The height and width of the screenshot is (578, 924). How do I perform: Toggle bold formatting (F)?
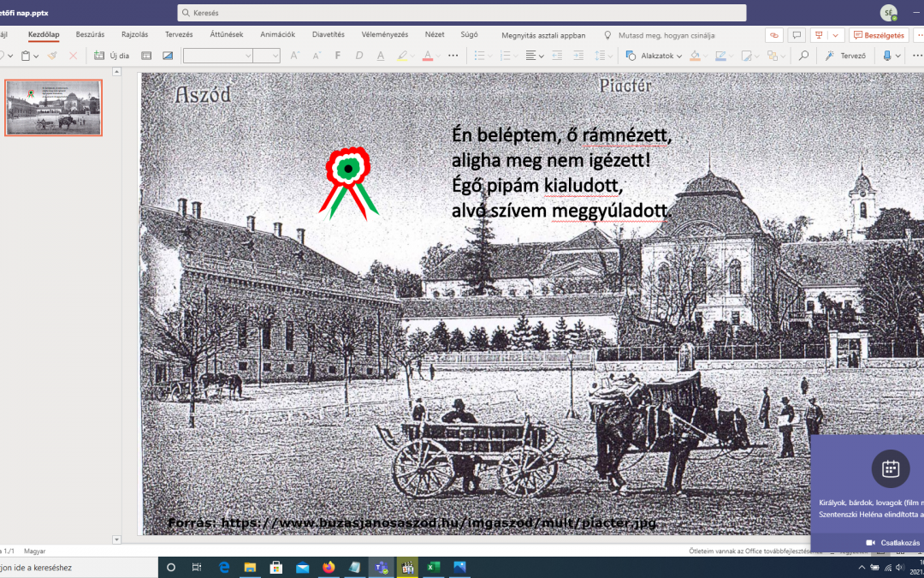(x=338, y=56)
